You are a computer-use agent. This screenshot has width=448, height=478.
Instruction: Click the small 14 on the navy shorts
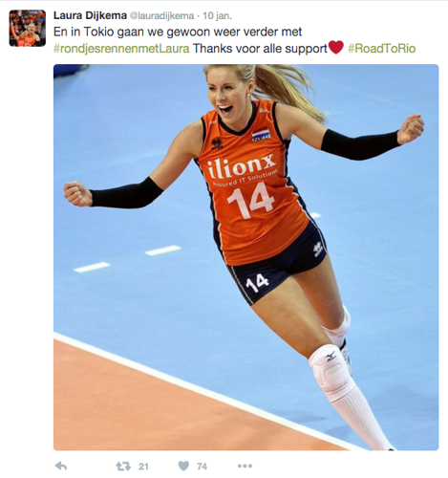[x=258, y=283]
